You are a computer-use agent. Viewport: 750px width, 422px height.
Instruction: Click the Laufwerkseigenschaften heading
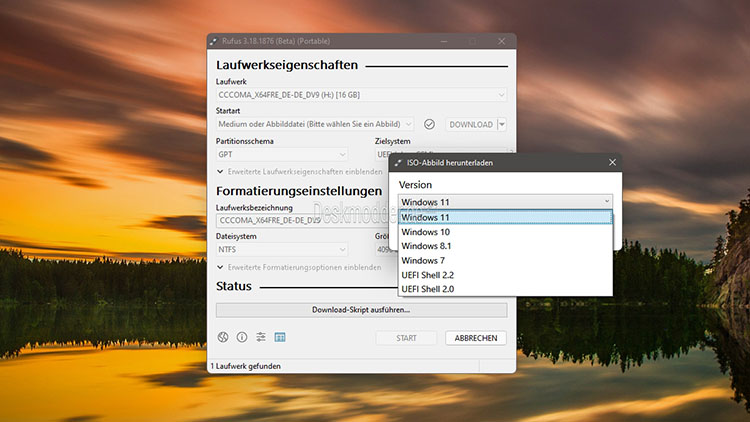(287, 65)
